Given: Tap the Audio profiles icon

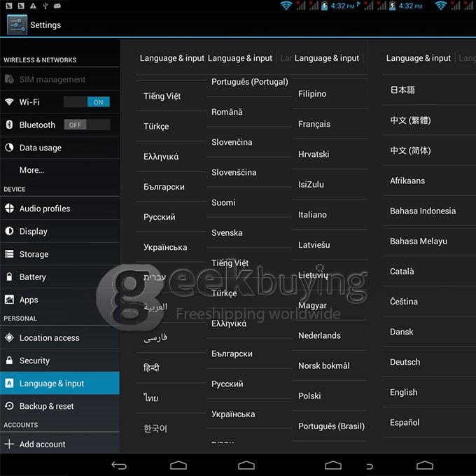Looking at the screenshot, I should [9, 209].
